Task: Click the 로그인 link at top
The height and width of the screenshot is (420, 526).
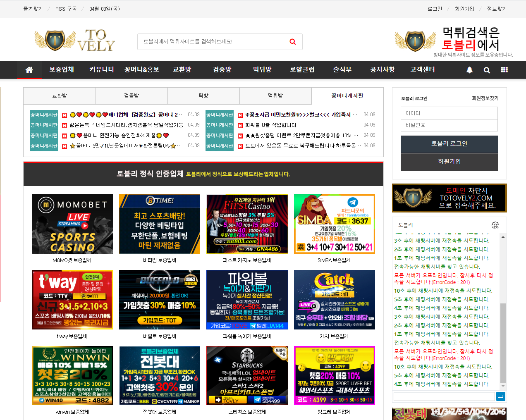Action: pos(435,9)
